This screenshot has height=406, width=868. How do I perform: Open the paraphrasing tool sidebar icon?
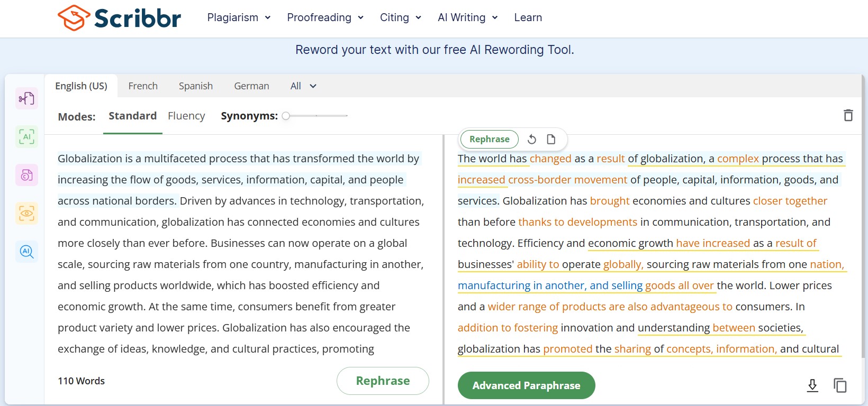(x=26, y=98)
